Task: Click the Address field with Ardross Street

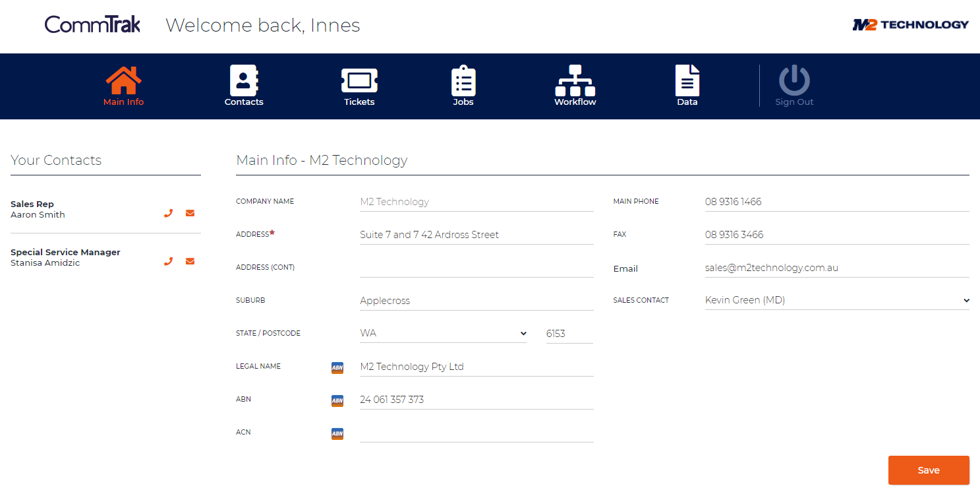Action: point(476,235)
